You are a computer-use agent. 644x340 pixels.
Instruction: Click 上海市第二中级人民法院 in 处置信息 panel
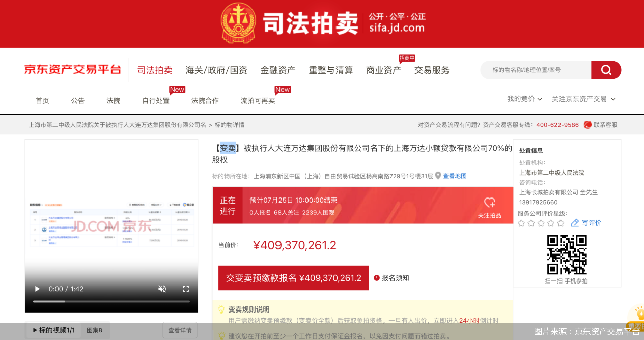[552, 173]
